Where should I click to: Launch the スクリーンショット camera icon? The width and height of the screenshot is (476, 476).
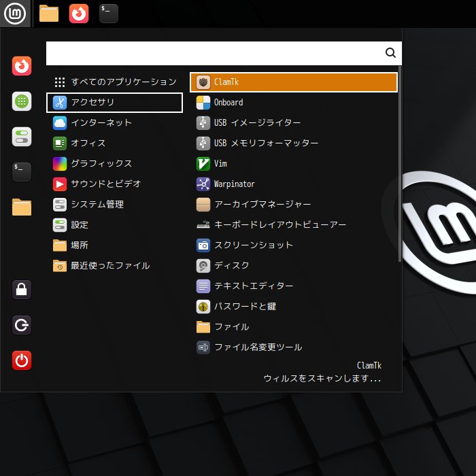coord(203,245)
